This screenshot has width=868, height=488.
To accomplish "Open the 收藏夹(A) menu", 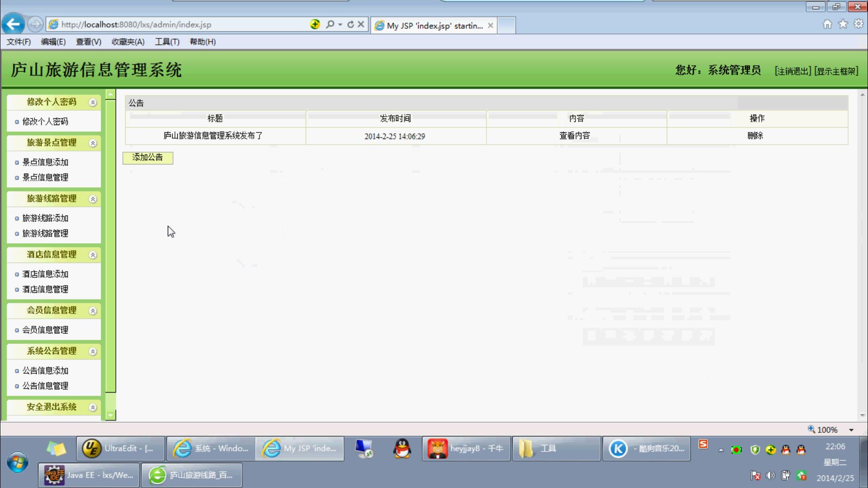I will [x=128, y=42].
